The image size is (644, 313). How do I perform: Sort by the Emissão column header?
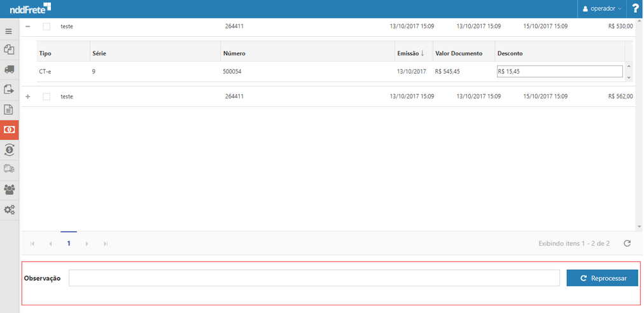click(x=410, y=53)
